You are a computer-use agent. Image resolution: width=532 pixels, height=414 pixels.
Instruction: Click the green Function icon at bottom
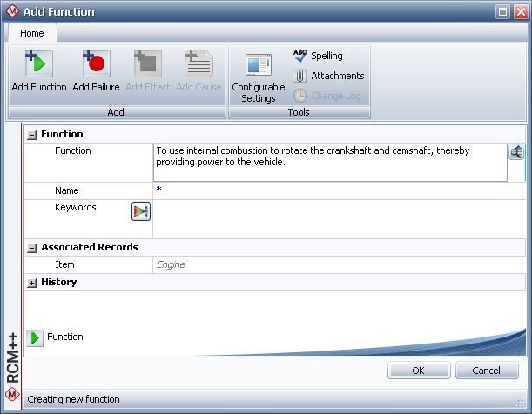coord(35,337)
